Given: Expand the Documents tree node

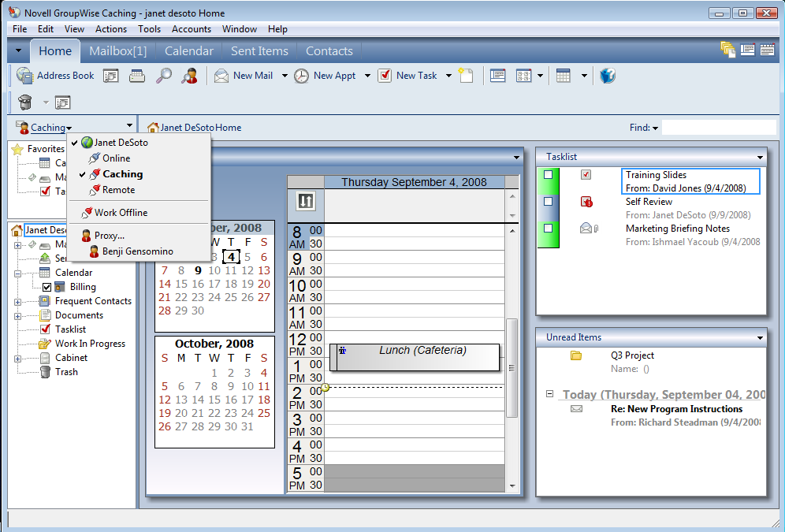Looking at the screenshot, I should (17, 316).
